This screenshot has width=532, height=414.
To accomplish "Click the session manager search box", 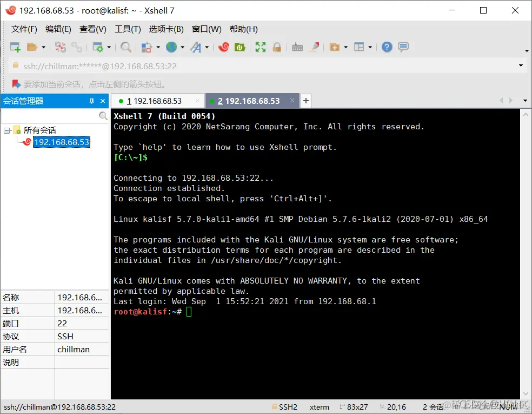I will (49, 116).
